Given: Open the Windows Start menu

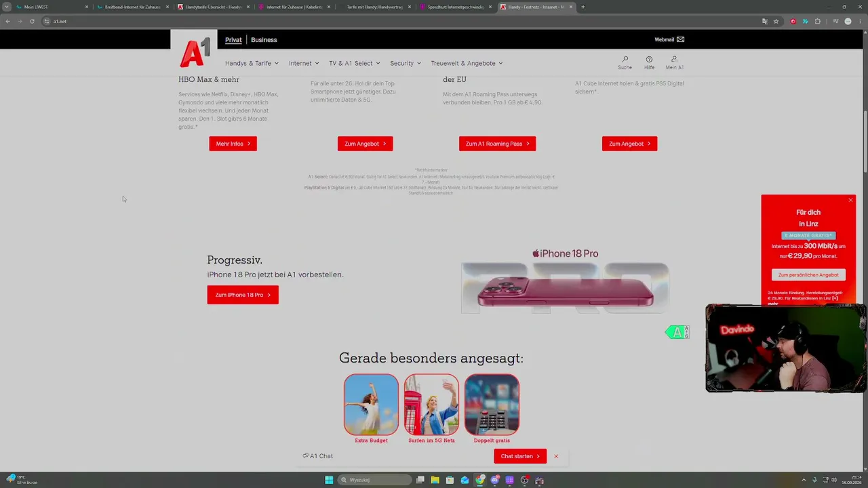Looking at the screenshot, I should tap(329, 480).
